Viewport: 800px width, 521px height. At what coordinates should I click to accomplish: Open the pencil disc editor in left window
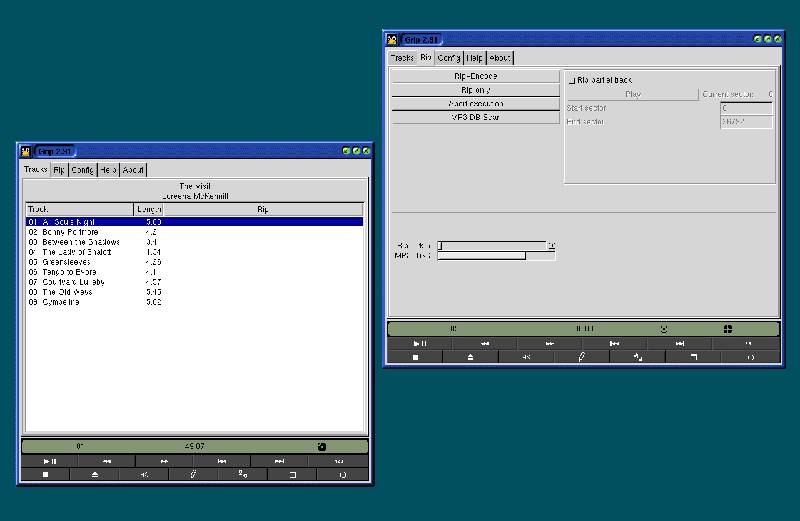tap(194, 475)
